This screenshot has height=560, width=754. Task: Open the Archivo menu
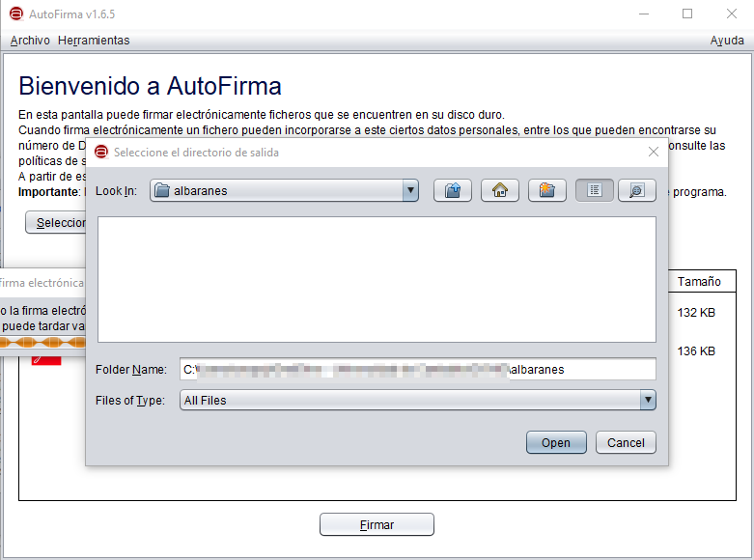[x=30, y=40]
